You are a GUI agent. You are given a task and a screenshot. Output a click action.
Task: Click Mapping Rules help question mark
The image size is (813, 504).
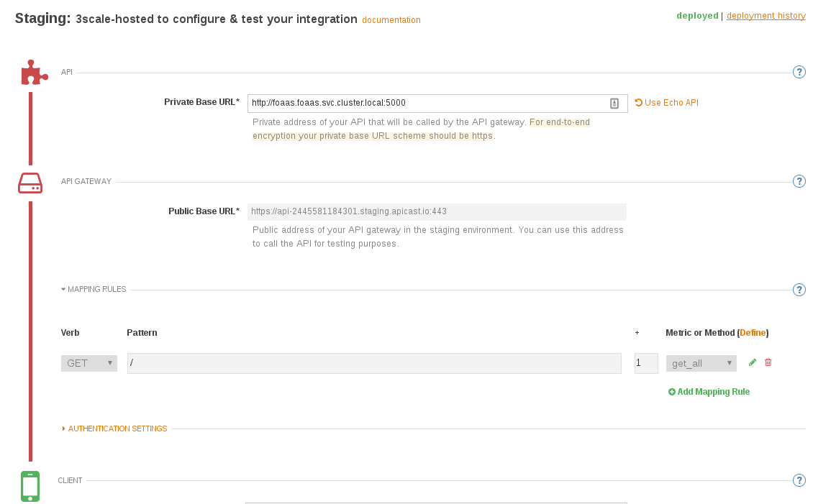799,290
